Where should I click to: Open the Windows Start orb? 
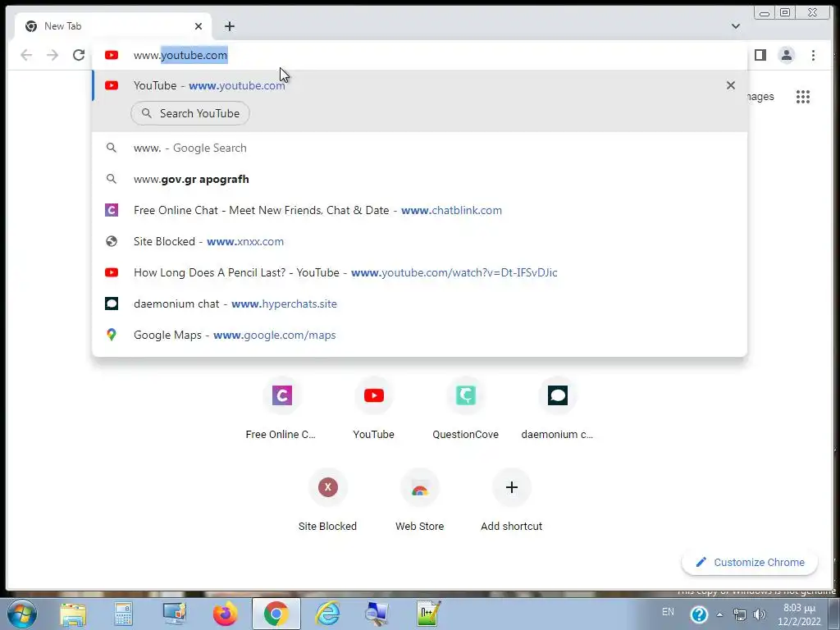click(x=22, y=614)
